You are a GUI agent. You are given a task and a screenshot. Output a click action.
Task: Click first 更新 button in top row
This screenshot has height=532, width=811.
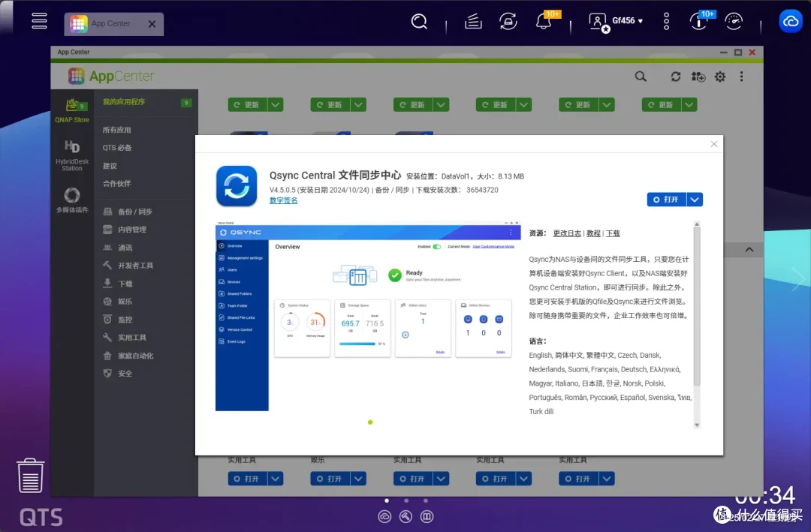pos(247,105)
